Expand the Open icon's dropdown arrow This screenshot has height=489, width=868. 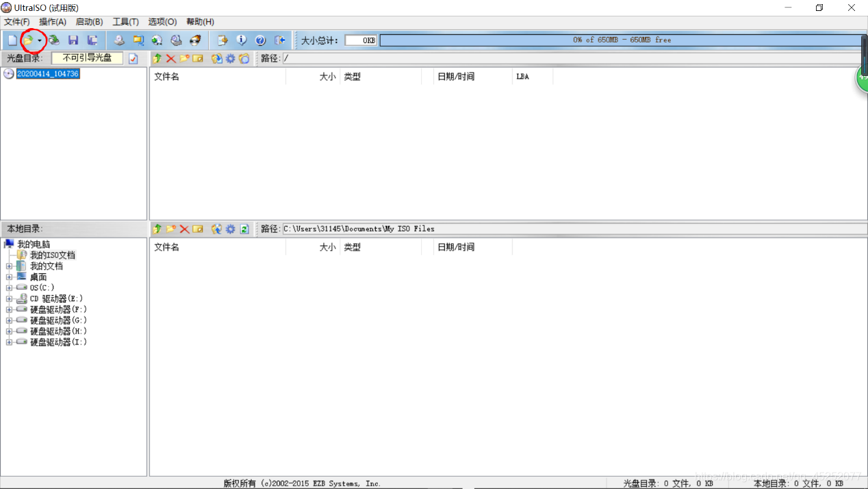click(x=40, y=41)
